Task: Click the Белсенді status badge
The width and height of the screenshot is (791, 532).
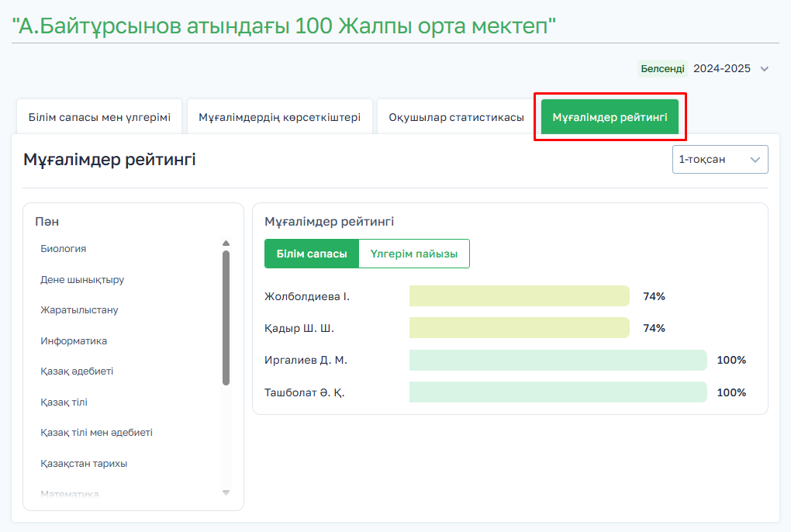Action: tap(662, 68)
